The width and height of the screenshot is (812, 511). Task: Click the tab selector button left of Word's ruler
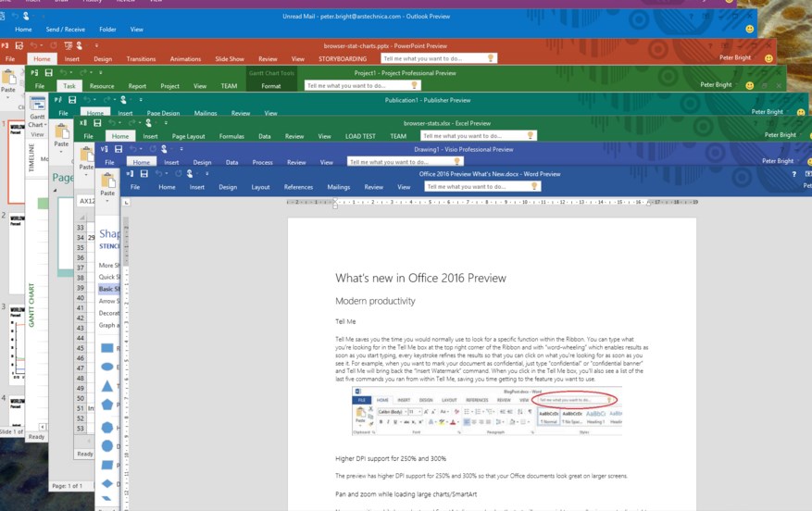[x=126, y=202]
